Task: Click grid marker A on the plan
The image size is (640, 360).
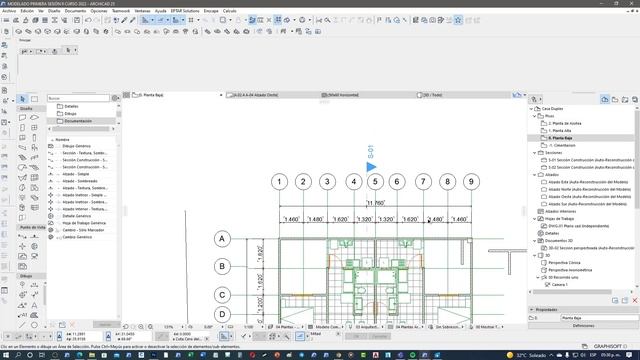Action: tap(222, 239)
